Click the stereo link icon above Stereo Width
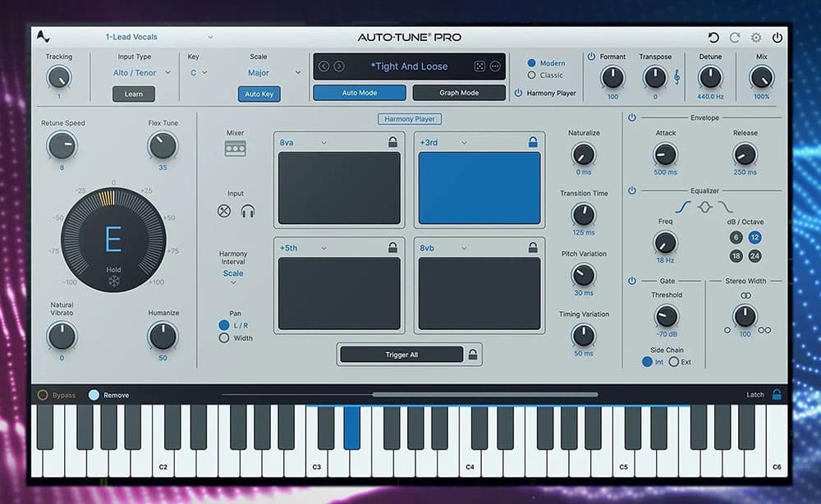The image size is (821, 504). coord(745,296)
